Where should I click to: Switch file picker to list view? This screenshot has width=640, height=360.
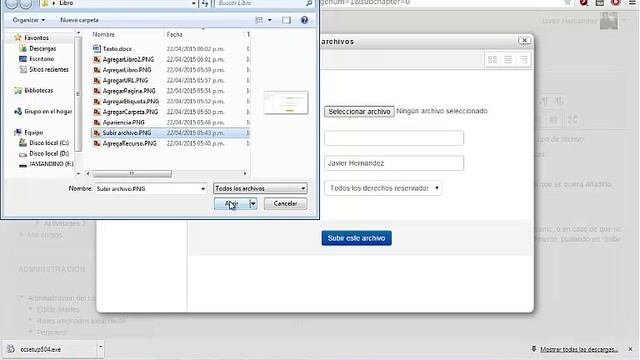[508, 60]
